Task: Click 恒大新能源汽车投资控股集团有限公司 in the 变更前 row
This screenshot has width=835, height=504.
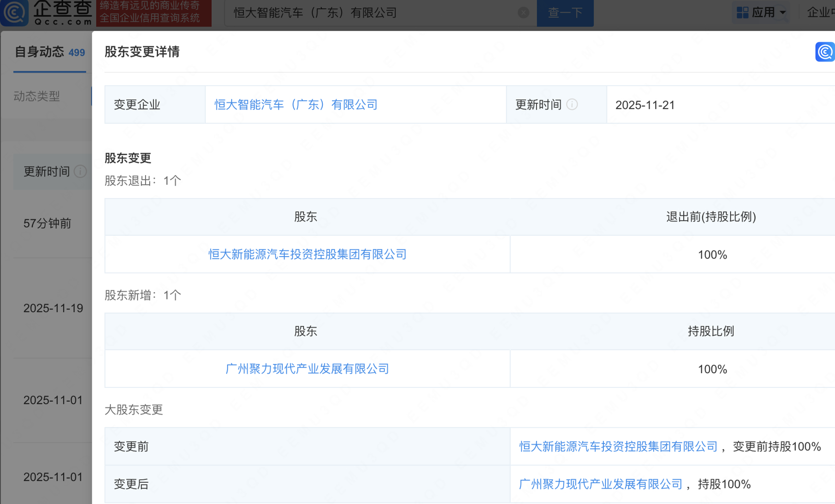Action: click(618, 446)
